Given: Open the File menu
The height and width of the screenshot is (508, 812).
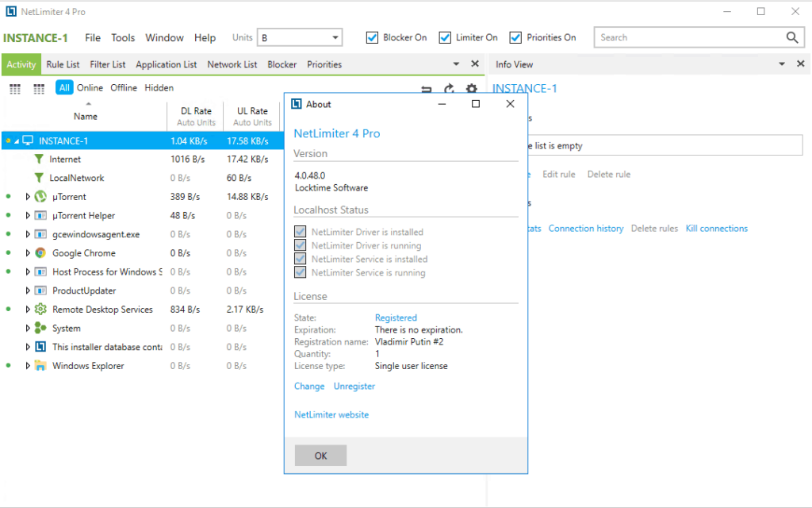Looking at the screenshot, I should (x=93, y=37).
